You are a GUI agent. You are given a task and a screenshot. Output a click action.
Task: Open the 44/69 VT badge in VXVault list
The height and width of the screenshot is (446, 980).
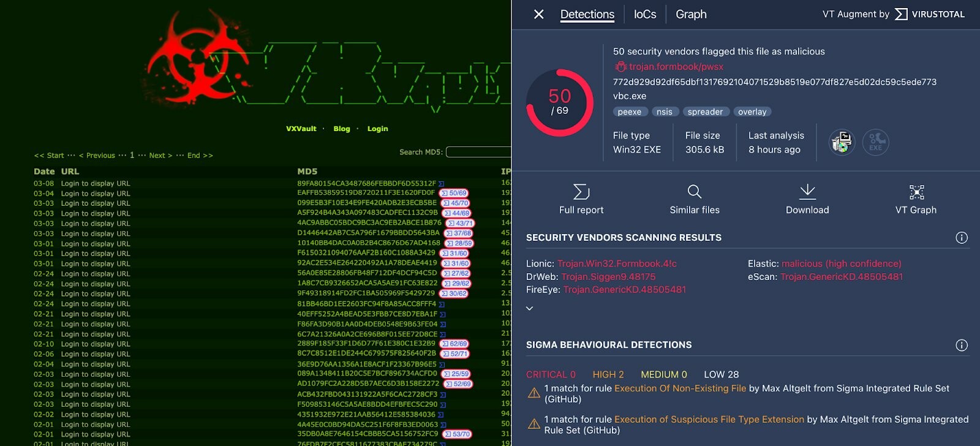pos(457,213)
